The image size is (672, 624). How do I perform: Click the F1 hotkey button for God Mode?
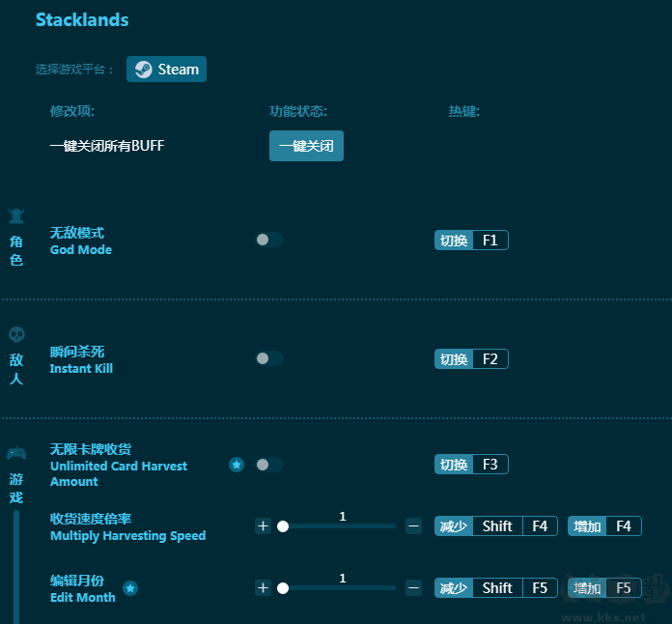(490, 241)
